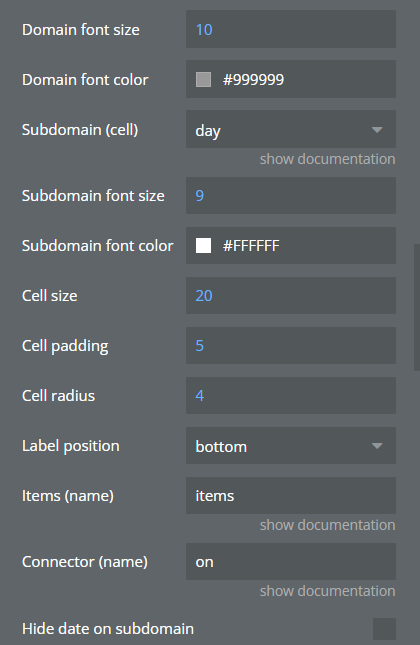420x645 pixels.
Task: Open the Domain font color gray swatch
Action: 203,79
